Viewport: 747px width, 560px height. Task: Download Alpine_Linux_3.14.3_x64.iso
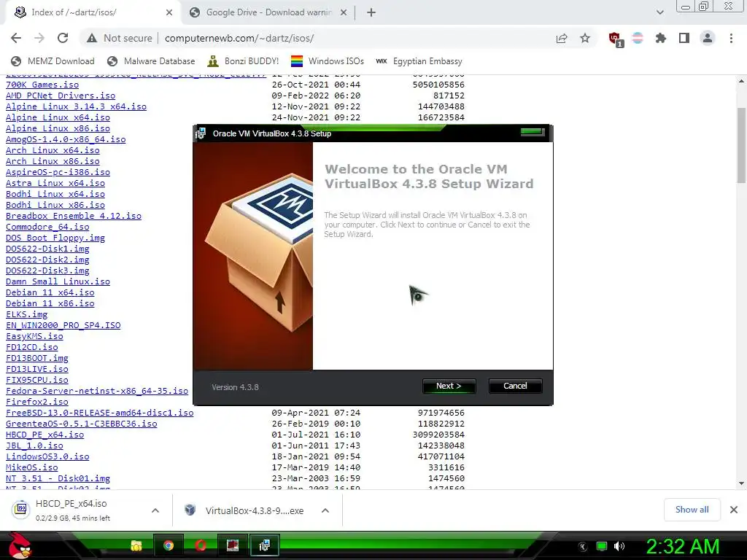[x=76, y=106]
